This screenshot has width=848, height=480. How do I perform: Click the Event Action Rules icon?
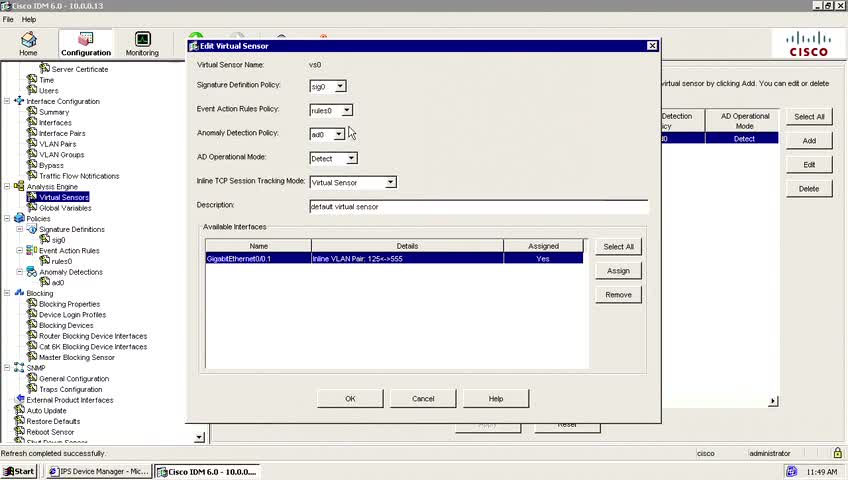coord(32,250)
